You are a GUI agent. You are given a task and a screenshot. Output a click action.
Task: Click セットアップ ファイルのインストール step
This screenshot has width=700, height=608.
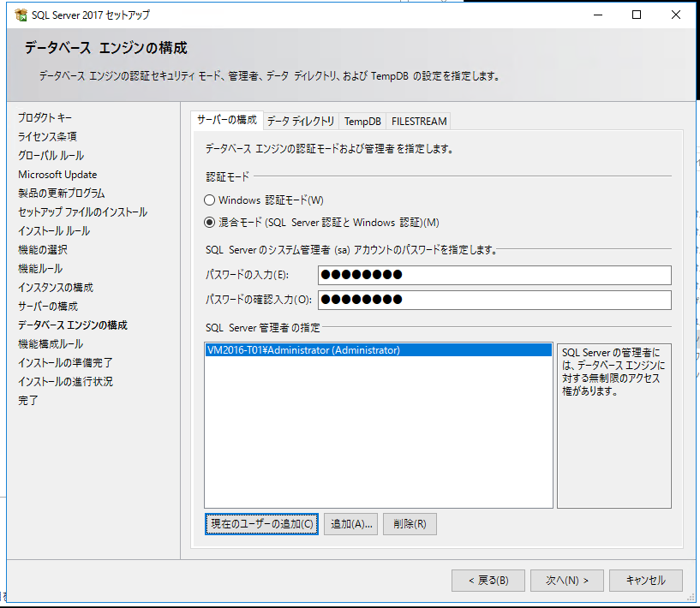82,212
